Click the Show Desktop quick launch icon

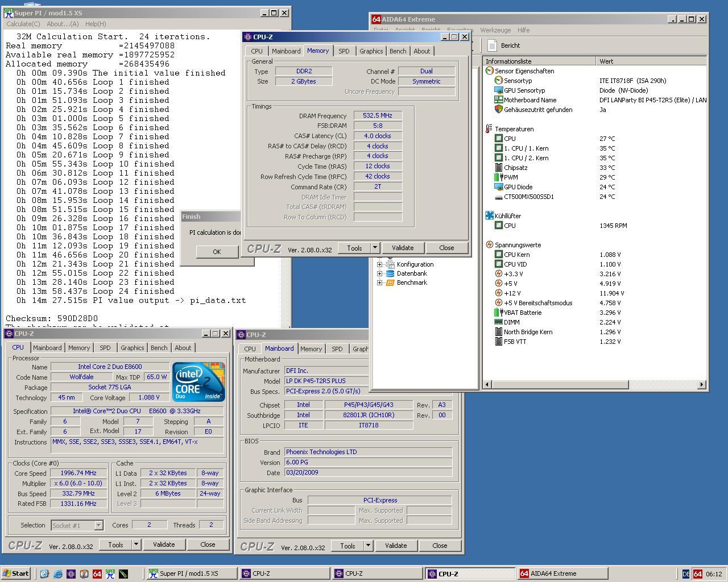pyautogui.click(x=44, y=573)
